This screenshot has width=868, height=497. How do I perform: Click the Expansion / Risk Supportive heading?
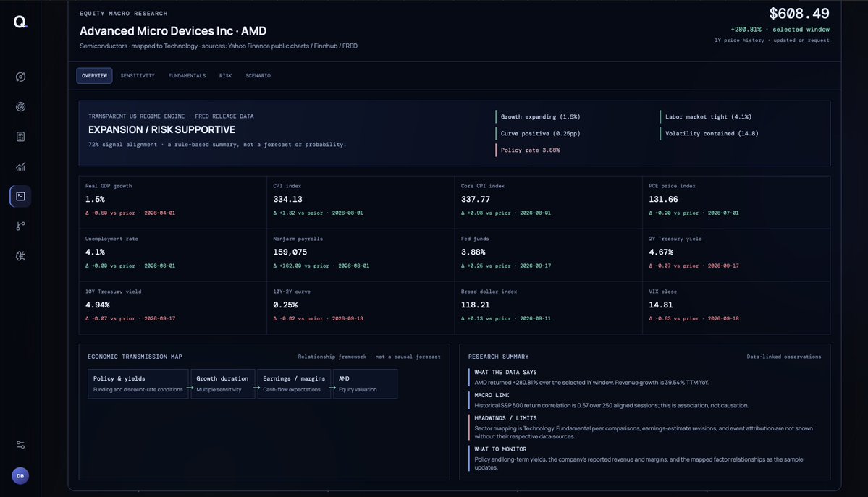[161, 129]
